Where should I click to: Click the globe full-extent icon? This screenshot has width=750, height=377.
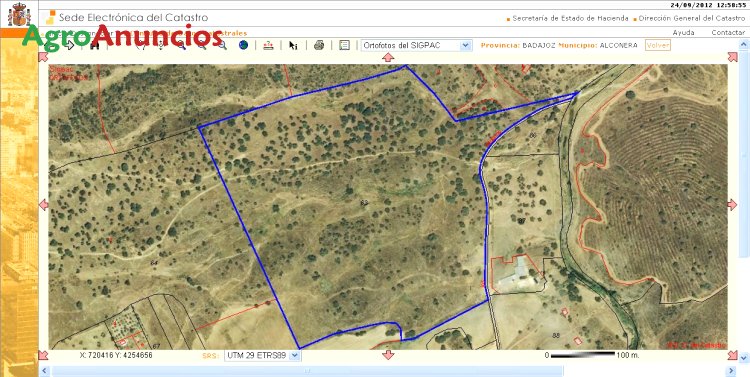[243, 45]
